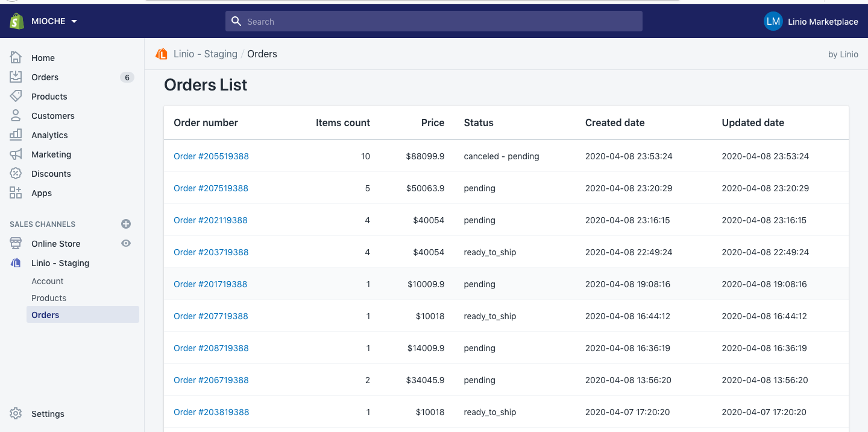Open the LM user avatar
The image size is (868, 432).
tap(773, 21)
